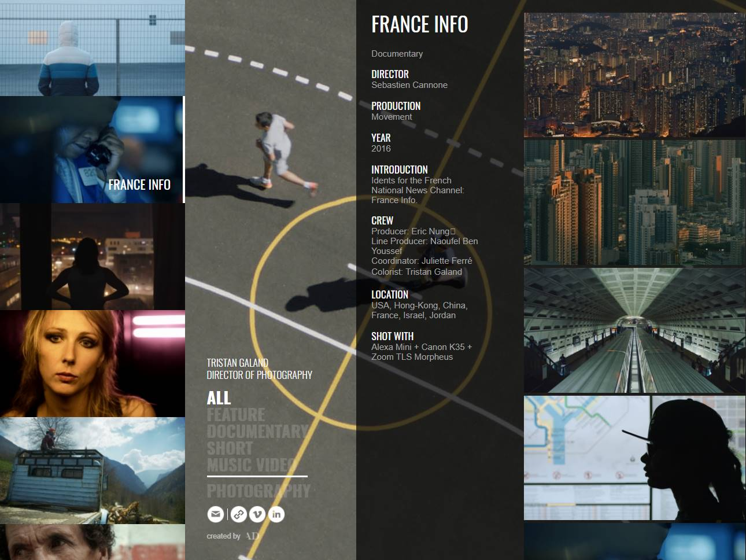Open the hooded person by fence thumbnail

click(93, 48)
